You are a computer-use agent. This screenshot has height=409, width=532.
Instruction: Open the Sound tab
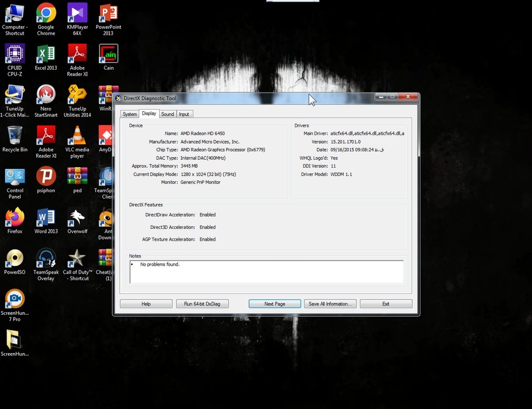click(168, 114)
